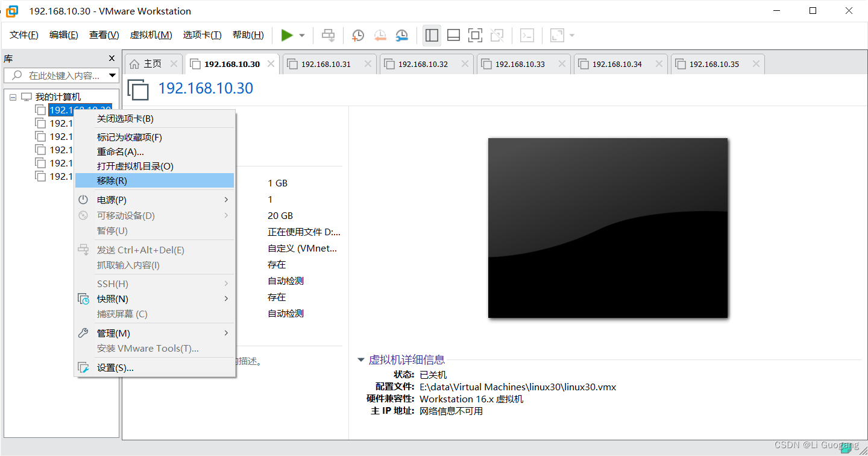Screen dimensions: 868x456
Task: Click the revert to snapshot toolbar icon
Action: click(x=380, y=36)
